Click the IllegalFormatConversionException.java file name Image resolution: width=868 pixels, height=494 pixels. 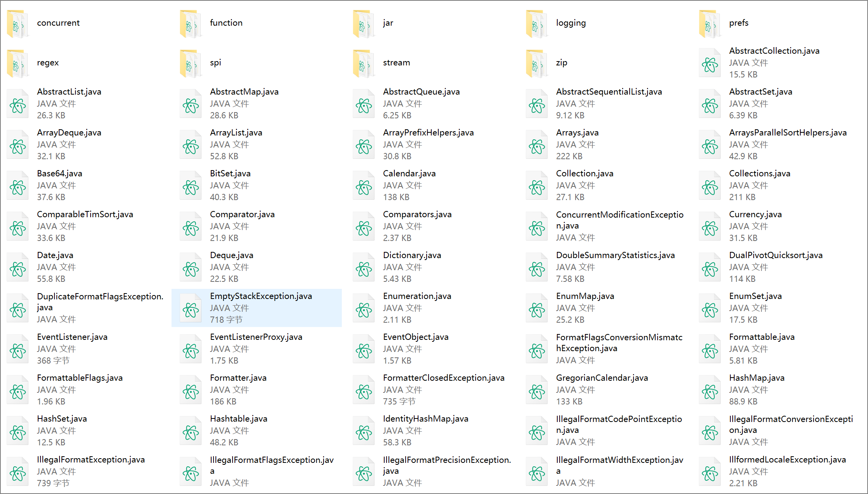[791, 424]
